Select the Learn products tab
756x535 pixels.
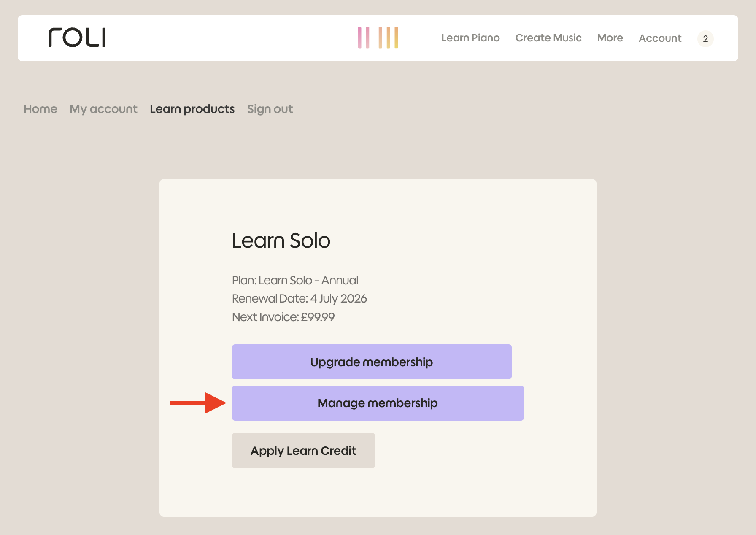point(192,109)
